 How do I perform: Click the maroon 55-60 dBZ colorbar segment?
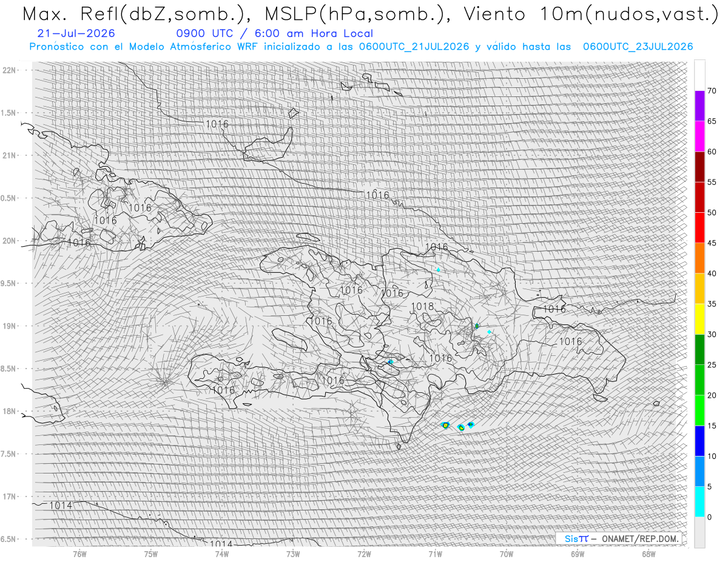(x=699, y=167)
